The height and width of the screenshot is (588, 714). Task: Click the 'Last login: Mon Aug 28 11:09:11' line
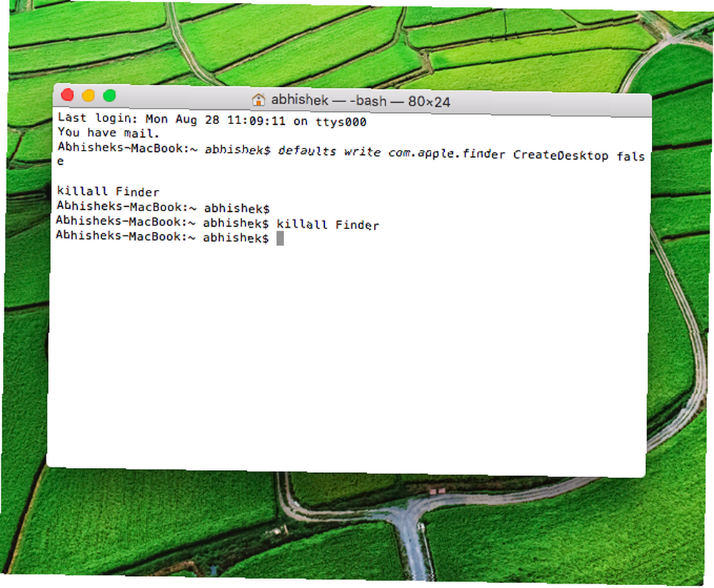tap(212, 120)
